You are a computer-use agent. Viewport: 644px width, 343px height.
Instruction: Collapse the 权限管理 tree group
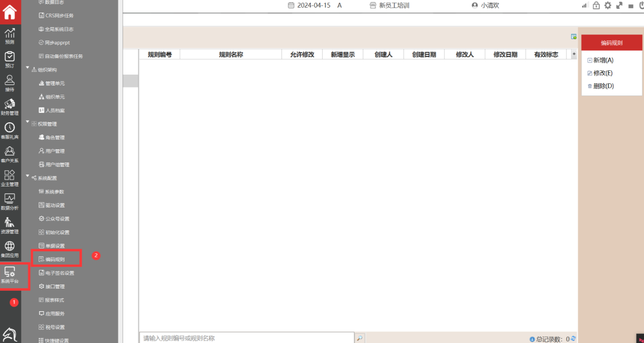[x=28, y=122]
